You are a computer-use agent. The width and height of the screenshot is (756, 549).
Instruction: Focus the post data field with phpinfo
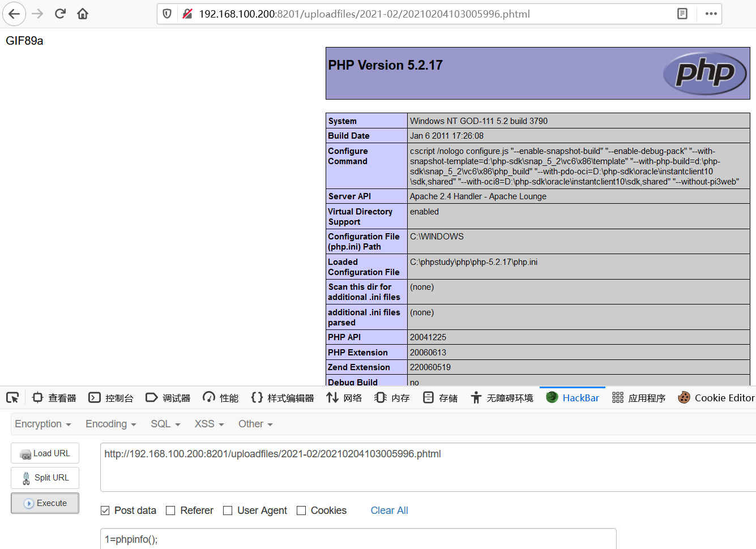pos(358,539)
